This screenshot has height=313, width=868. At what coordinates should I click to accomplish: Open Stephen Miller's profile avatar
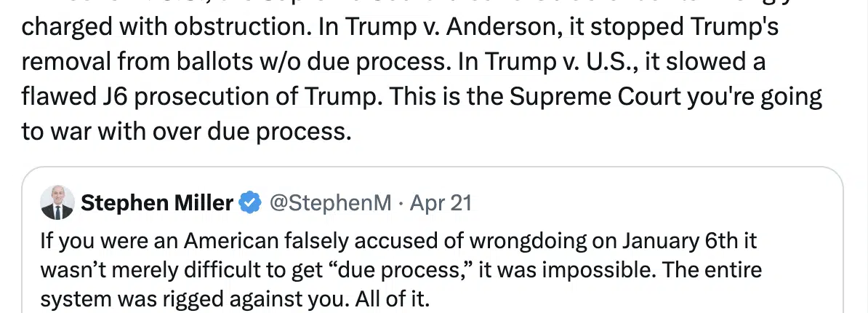tap(57, 203)
